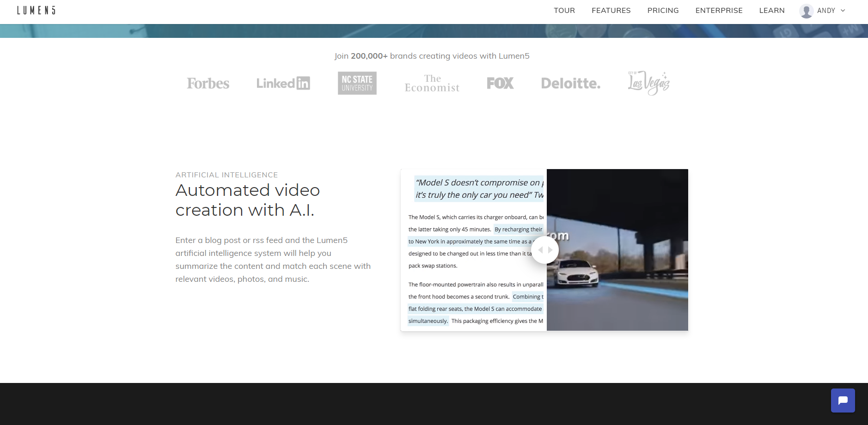
Task: Open the FEATURES menu item
Action: [x=611, y=10]
